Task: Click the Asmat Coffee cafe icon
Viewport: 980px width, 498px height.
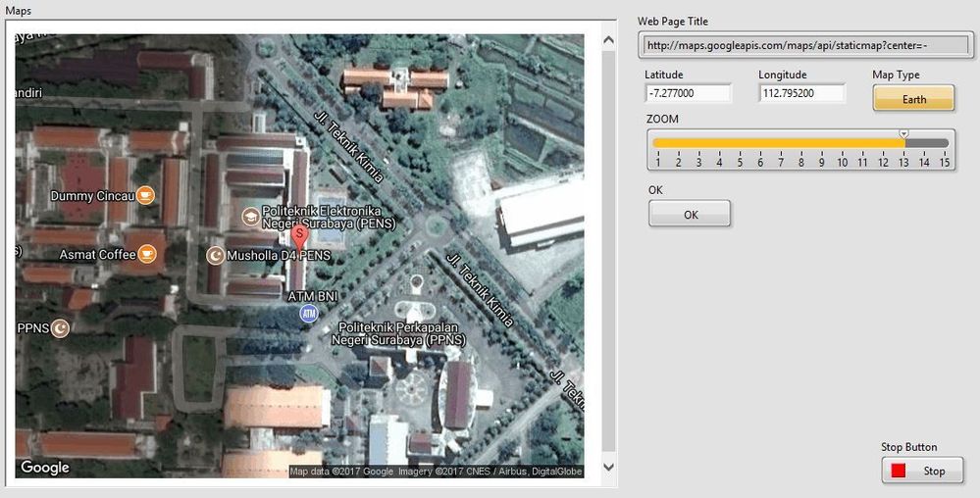Action: (147, 254)
